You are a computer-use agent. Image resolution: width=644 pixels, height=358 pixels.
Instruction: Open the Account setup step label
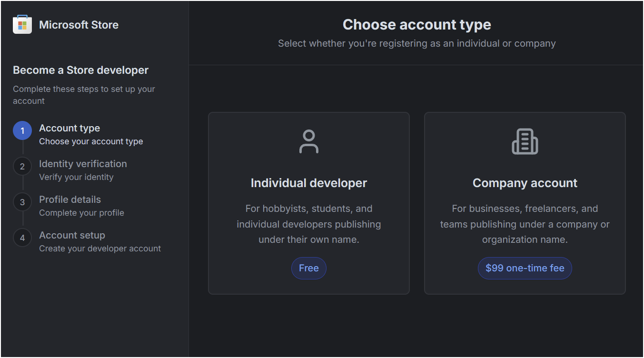(72, 235)
